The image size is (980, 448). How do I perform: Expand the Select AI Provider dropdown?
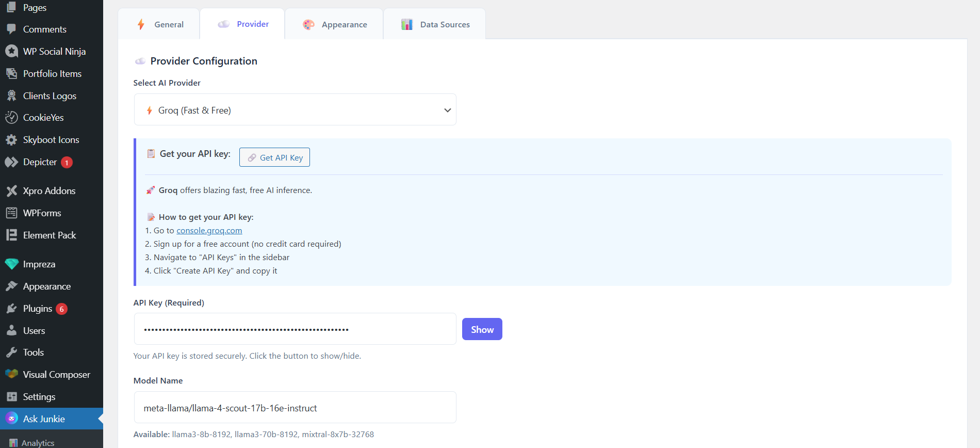pyautogui.click(x=295, y=110)
